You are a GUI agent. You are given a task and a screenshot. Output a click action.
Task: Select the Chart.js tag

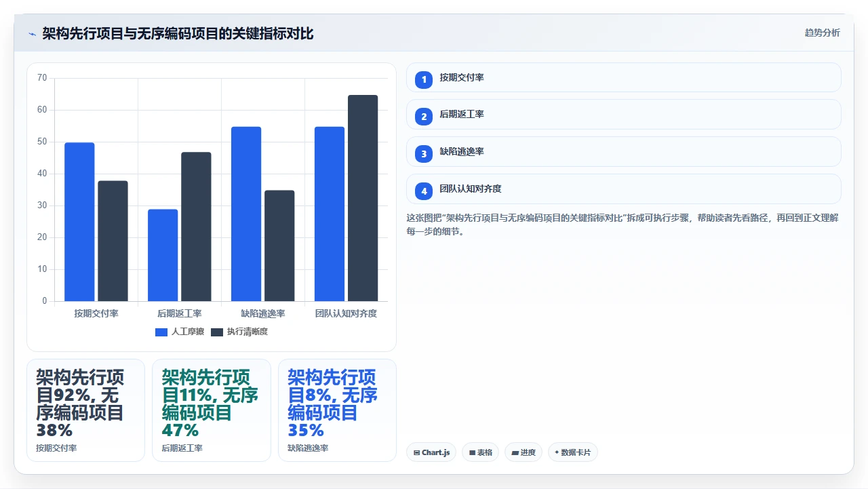click(431, 452)
